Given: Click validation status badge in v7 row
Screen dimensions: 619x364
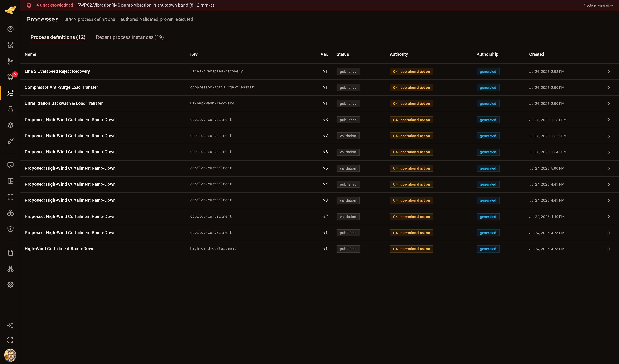Looking at the screenshot, I should (x=348, y=136).
